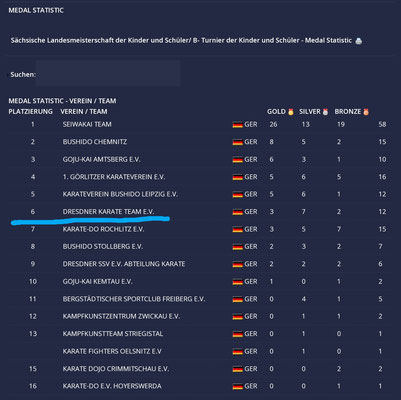Select DRESDNER SSV E.V. ABTEILUNG KARATE entry

point(124,264)
